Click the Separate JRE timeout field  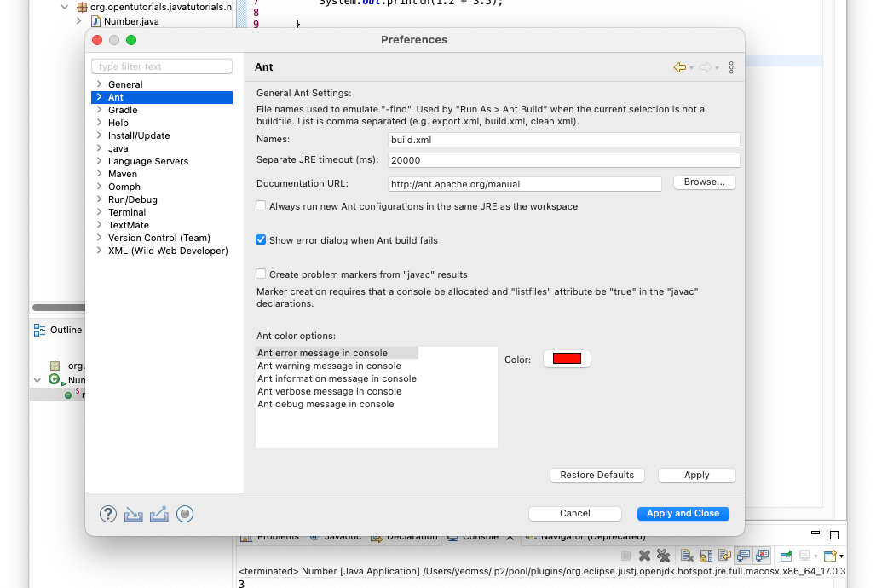point(564,160)
